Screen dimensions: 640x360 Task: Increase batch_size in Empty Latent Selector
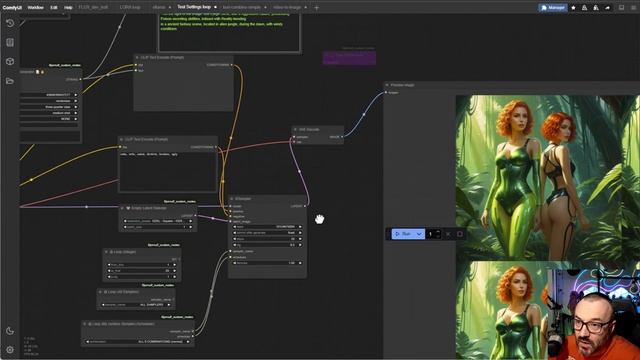(x=191, y=227)
